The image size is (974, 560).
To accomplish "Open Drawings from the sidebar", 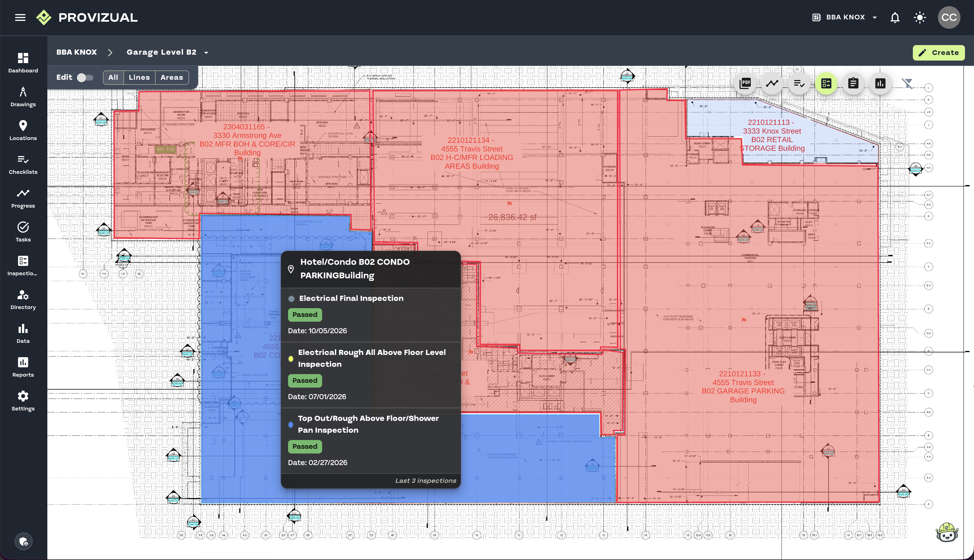I will [23, 97].
